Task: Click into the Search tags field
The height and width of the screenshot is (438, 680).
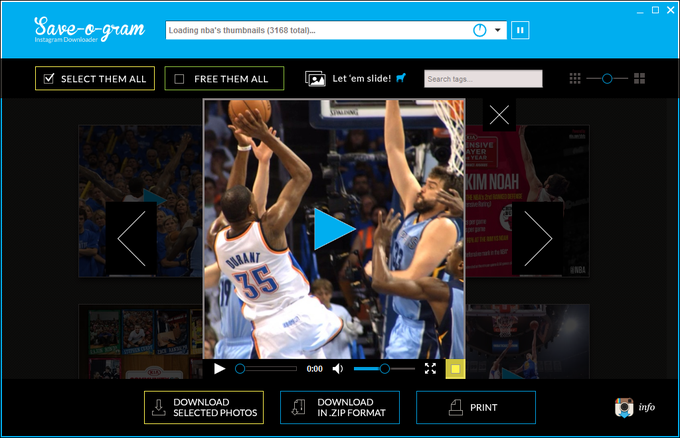Action: [x=483, y=79]
